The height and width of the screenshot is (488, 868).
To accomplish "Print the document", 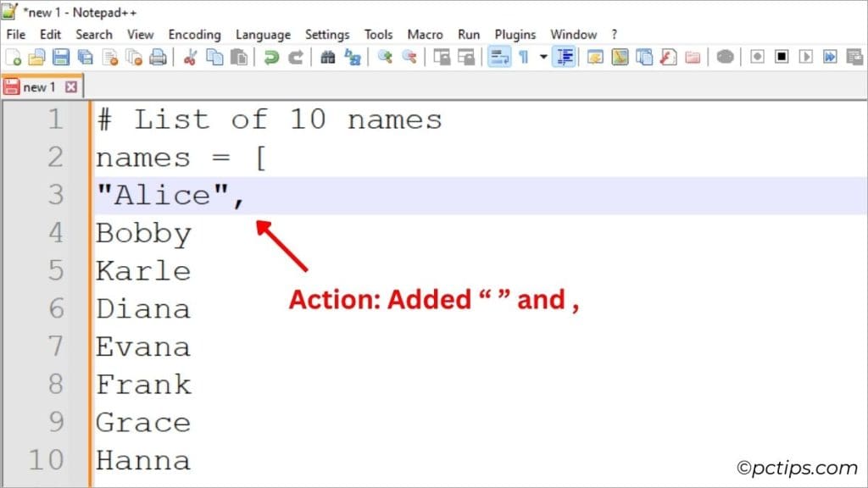I will coord(157,57).
